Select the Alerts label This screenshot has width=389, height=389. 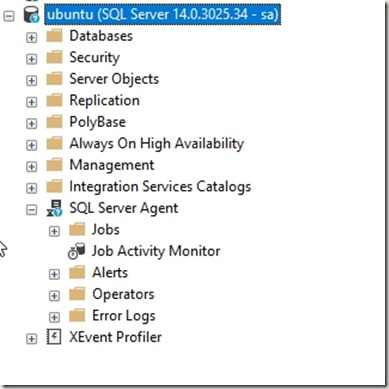[110, 272]
